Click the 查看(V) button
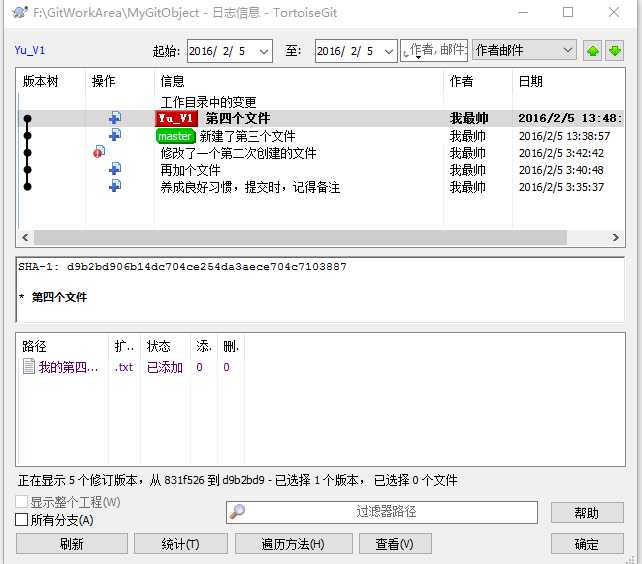This screenshot has height=564, width=642. tap(395, 544)
